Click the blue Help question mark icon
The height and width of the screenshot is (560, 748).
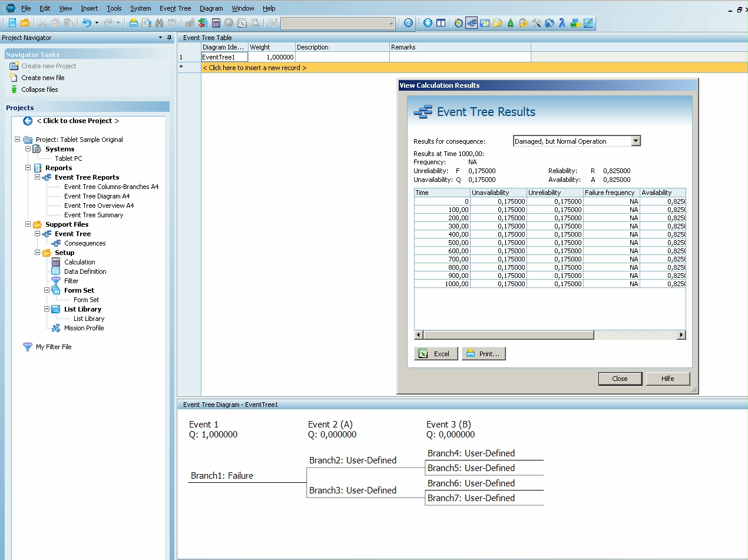[409, 23]
